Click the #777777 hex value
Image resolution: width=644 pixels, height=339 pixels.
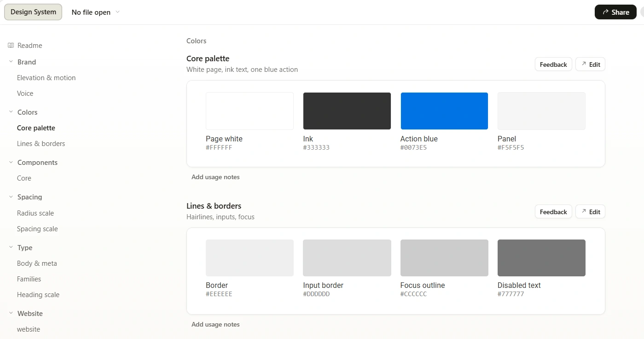(x=511, y=294)
